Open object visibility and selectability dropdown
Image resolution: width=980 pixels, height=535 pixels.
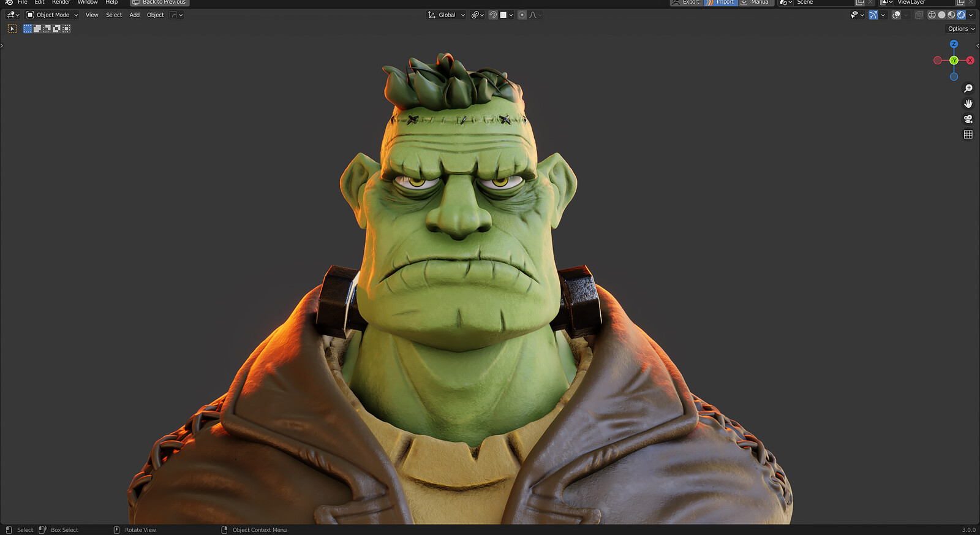click(x=857, y=15)
